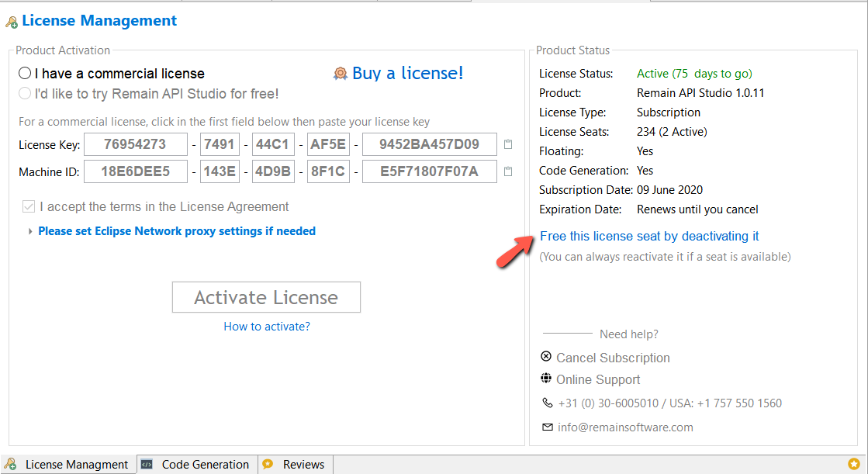Click the orange star icon in bottom-right corner

[853, 464]
